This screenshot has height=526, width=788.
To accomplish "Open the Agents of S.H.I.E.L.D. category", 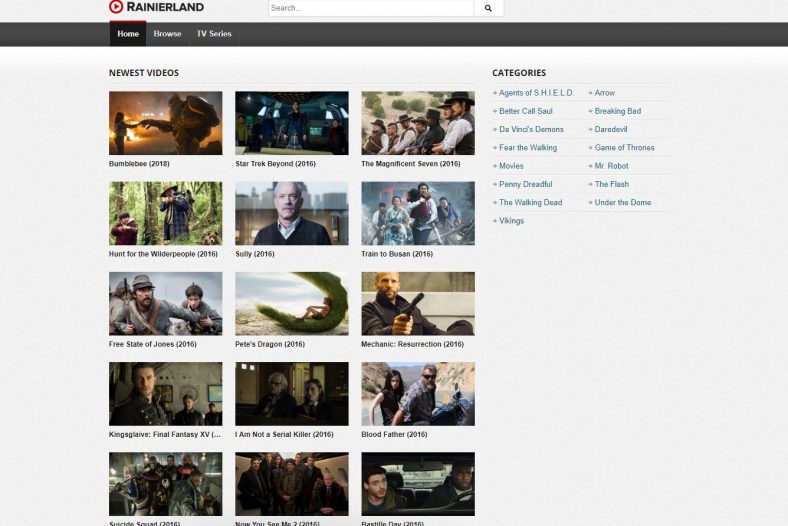I will pyautogui.click(x=536, y=93).
